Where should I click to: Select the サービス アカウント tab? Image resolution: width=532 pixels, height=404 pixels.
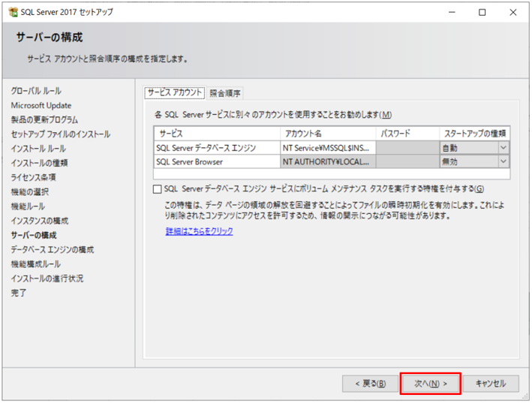[x=175, y=92]
